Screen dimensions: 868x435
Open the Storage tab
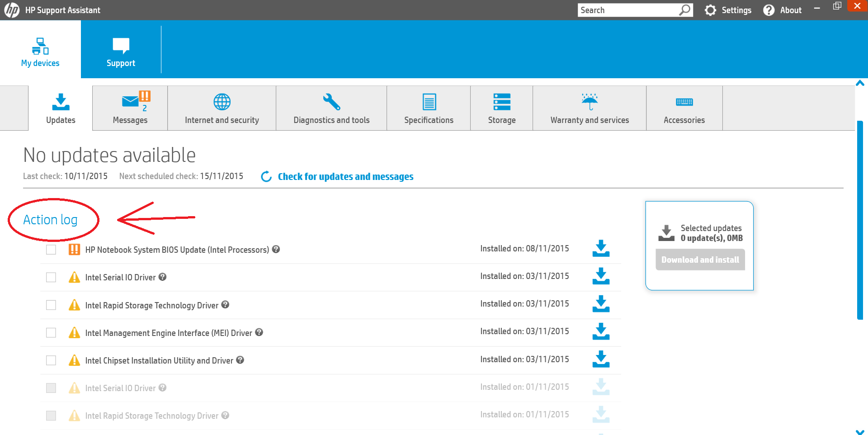pyautogui.click(x=502, y=109)
